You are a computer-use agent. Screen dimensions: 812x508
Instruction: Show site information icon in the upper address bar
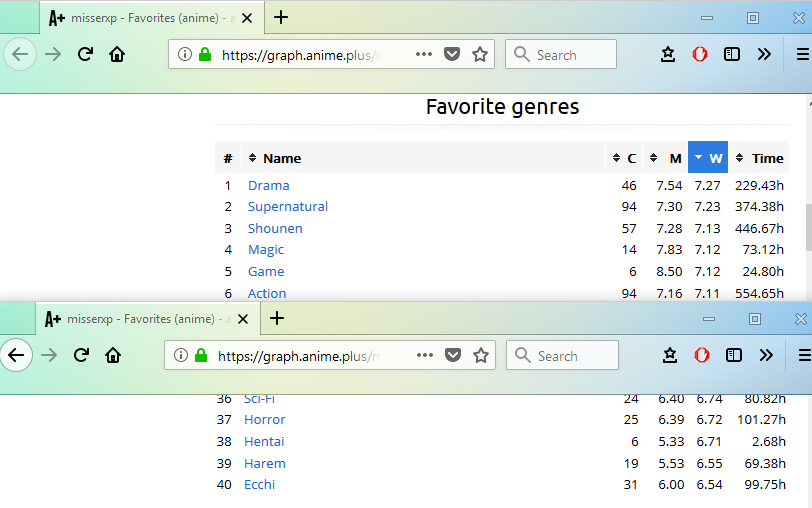[x=184, y=55]
